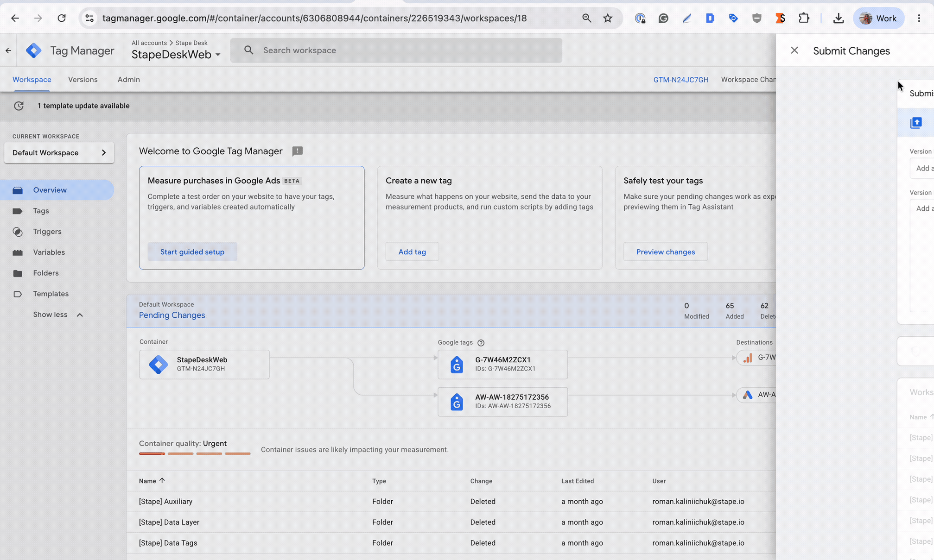Click the Google Ads destination icon
The height and width of the screenshot is (560, 934).
748,395
